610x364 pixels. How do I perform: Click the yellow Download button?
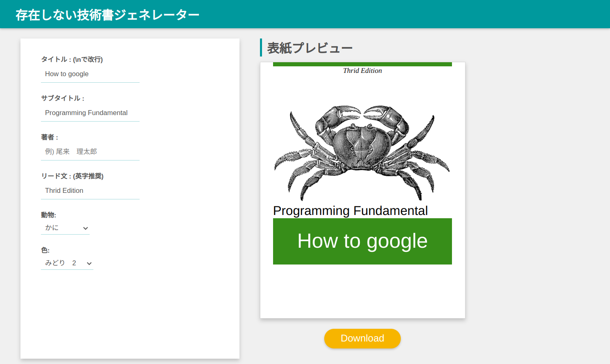click(x=362, y=339)
